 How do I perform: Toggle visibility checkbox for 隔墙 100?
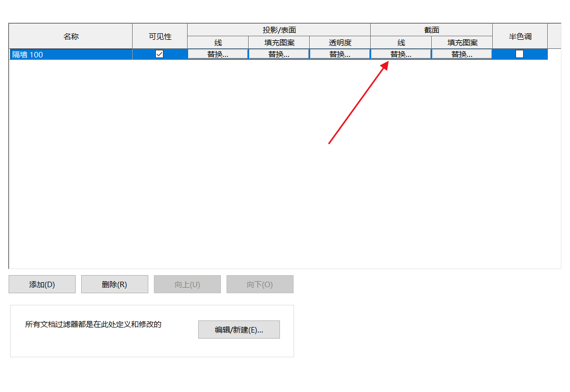159,54
